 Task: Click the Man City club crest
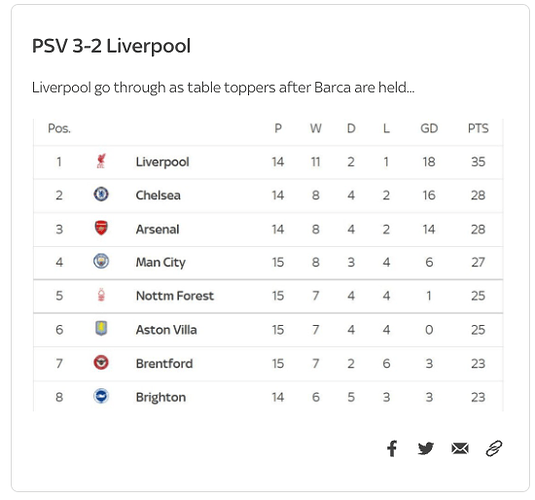coord(101,261)
